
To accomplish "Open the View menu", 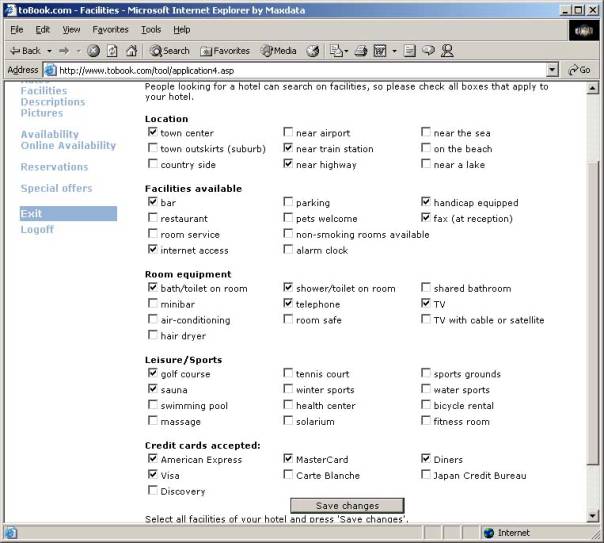I will tap(71, 30).
